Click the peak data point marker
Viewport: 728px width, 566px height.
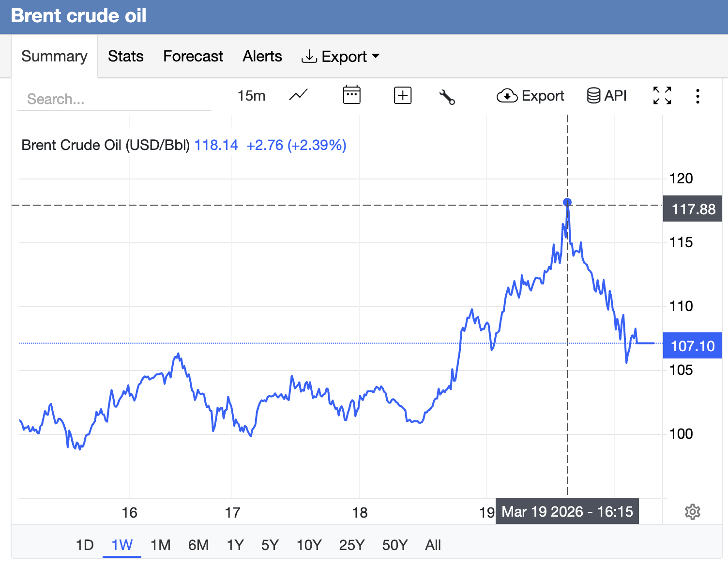tap(567, 202)
